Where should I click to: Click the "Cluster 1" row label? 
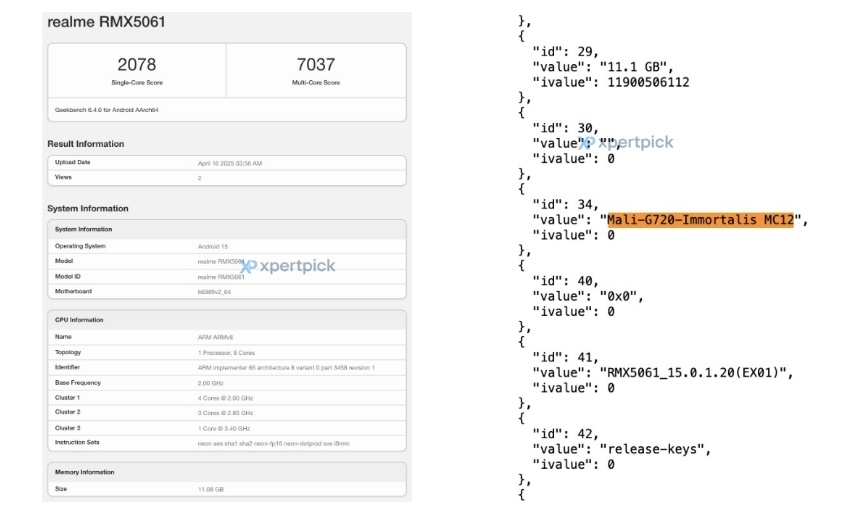click(67, 398)
